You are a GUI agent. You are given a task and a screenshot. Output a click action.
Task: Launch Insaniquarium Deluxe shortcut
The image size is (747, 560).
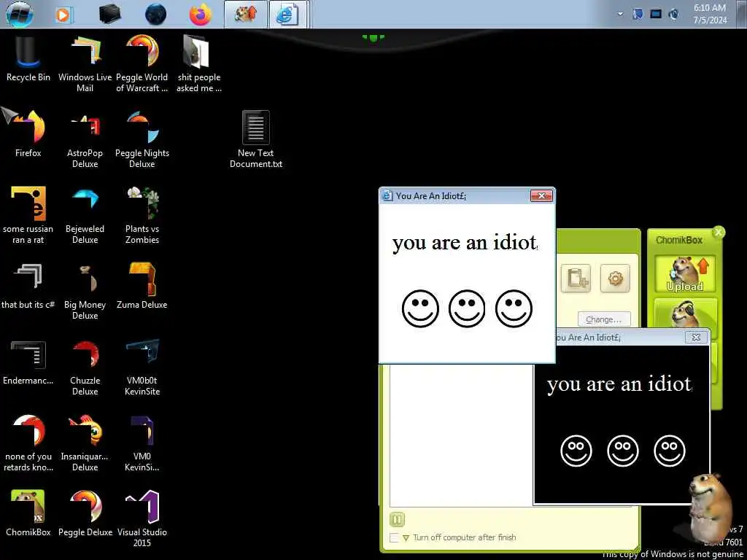tap(85, 443)
